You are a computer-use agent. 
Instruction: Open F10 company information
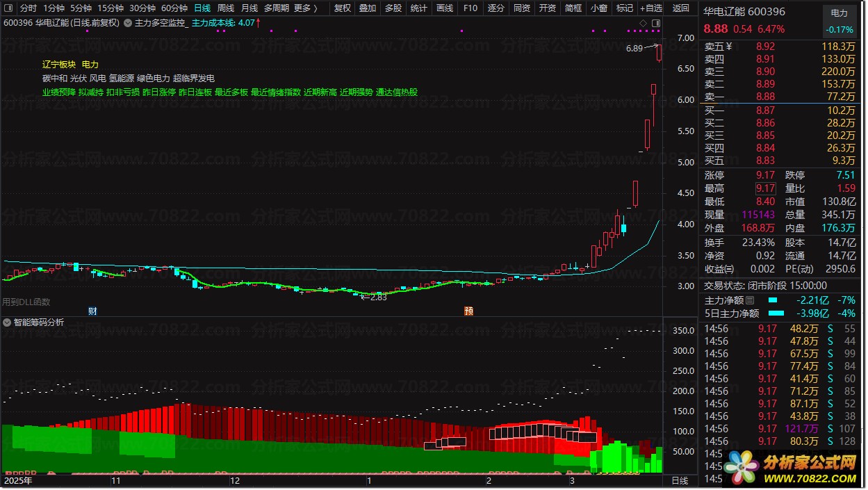pyautogui.click(x=470, y=8)
